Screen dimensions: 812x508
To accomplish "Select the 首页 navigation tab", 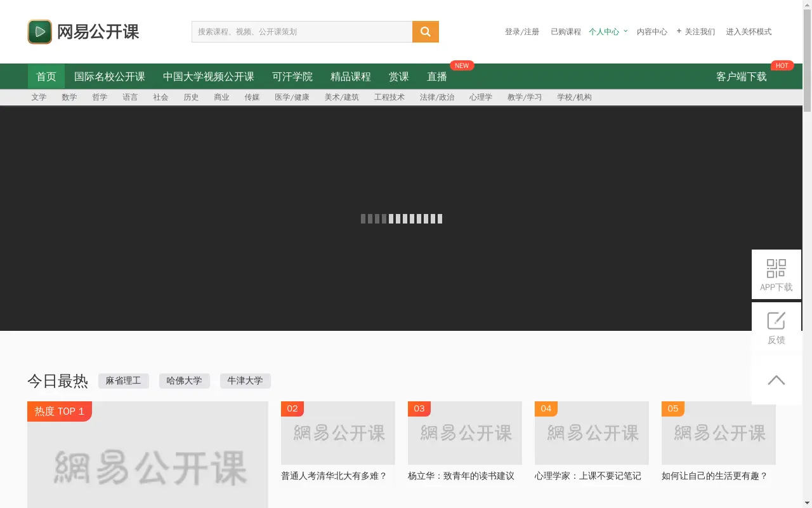I will [46, 76].
